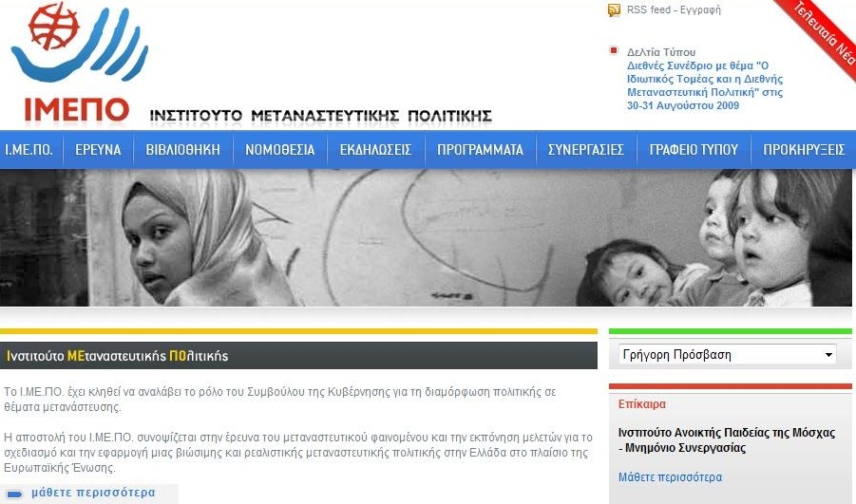The height and width of the screenshot is (504, 856).
Task: Open the Γρήγορη Πρόσβαση dropdown
Action: point(727,355)
